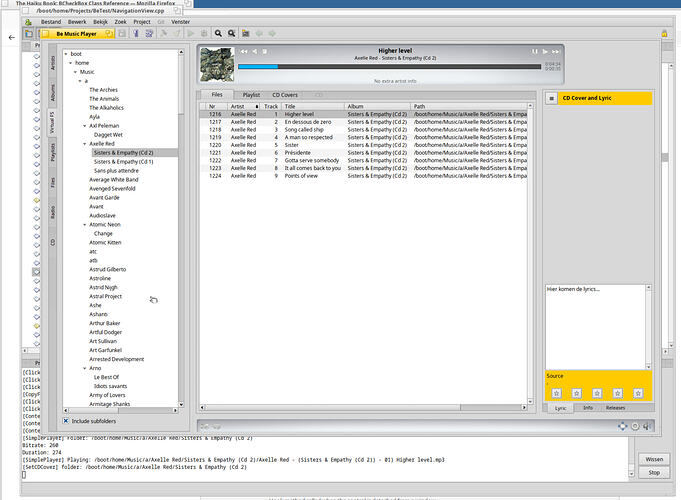The width and height of the screenshot is (681, 500).
Task: Click the second star rating icon
Action: click(577, 393)
